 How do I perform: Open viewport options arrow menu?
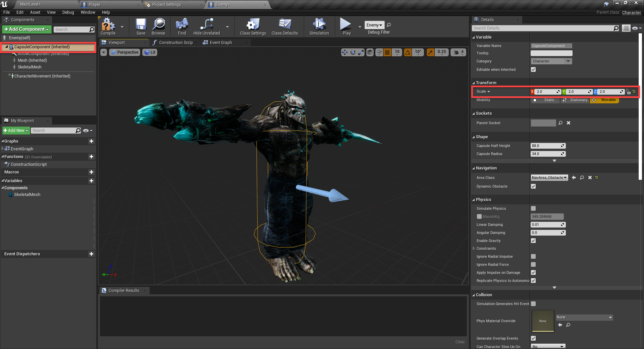[x=104, y=52]
